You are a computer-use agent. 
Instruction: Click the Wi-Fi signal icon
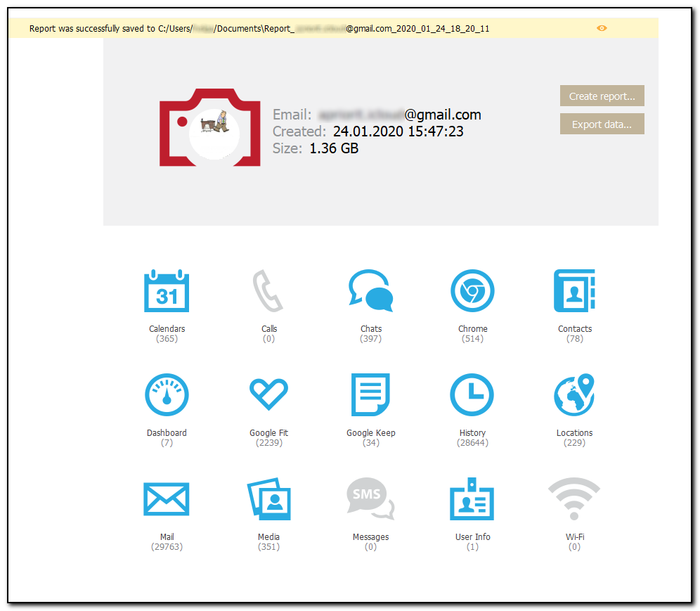[574, 499]
